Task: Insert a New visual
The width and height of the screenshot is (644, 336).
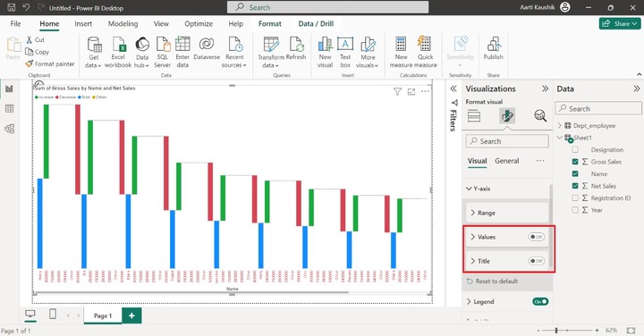Action: click(325, 52)
